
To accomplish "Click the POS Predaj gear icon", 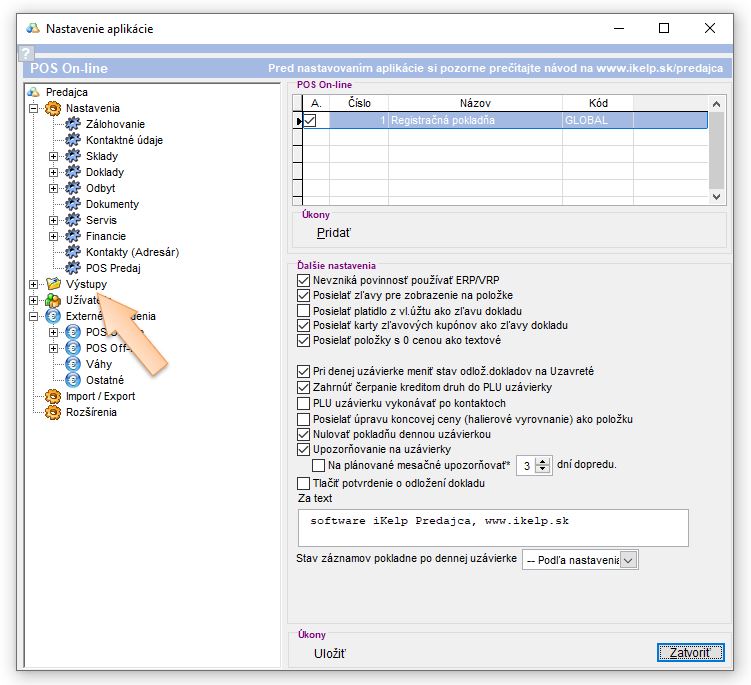I will coord(72,268).
